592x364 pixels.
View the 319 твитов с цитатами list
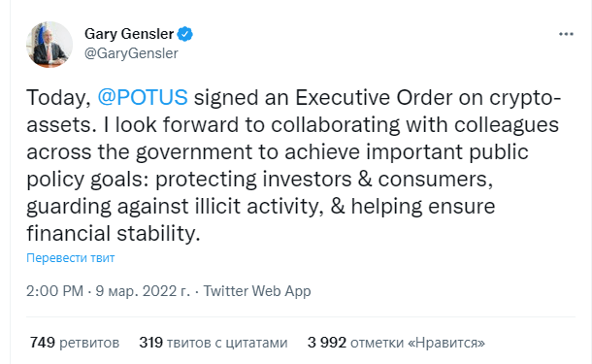tap(214, 343)
